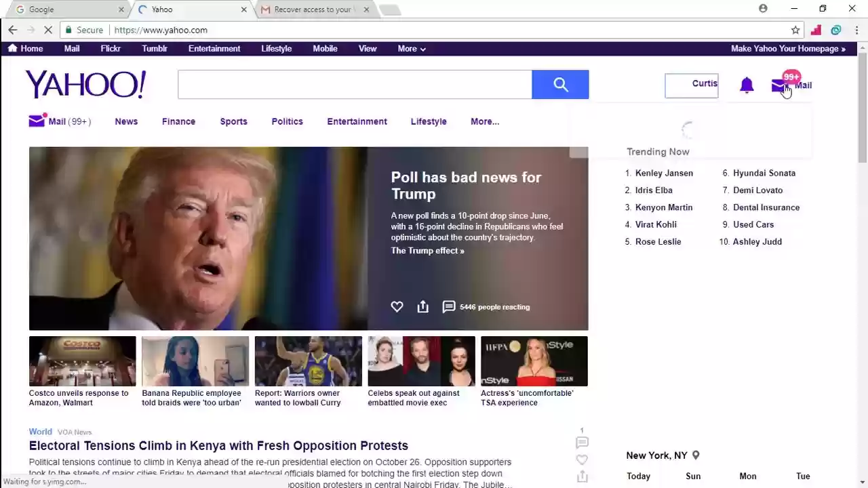Image resolution: width=868 pixels, height=488 pixels.
Task: Open the Idris Elba trending item
Action: (x=654, y=190)
